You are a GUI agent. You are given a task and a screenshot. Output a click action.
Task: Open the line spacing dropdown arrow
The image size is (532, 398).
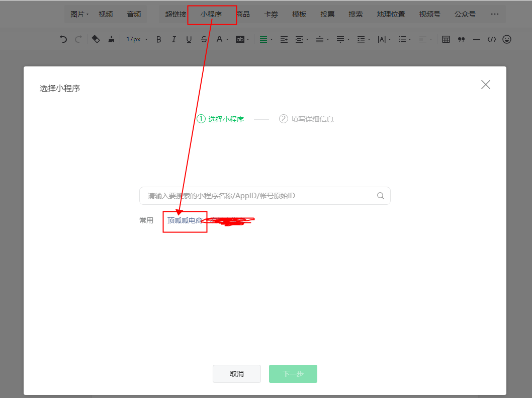[x=369, y=40]
